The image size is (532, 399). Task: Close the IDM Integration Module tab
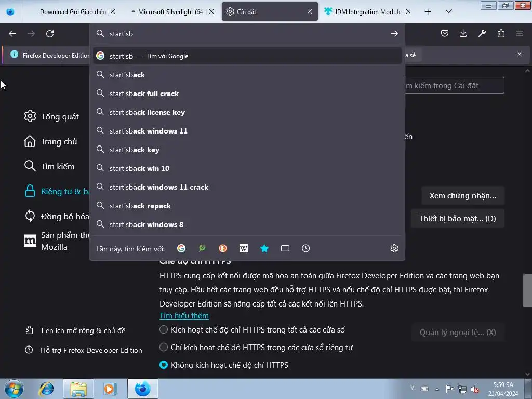click(x=408, y=11)
